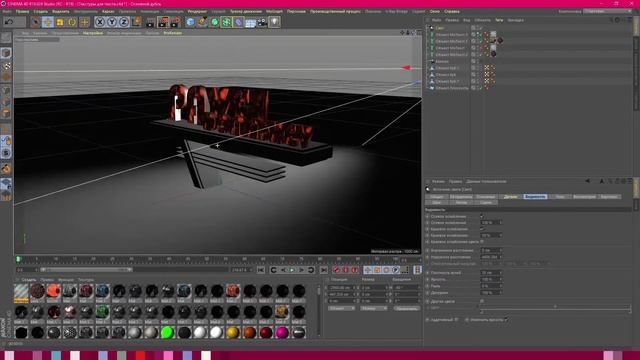Click the spline pen icon
Image resolution: width=640 pixels, height=360 pixels.
(202, 22)
